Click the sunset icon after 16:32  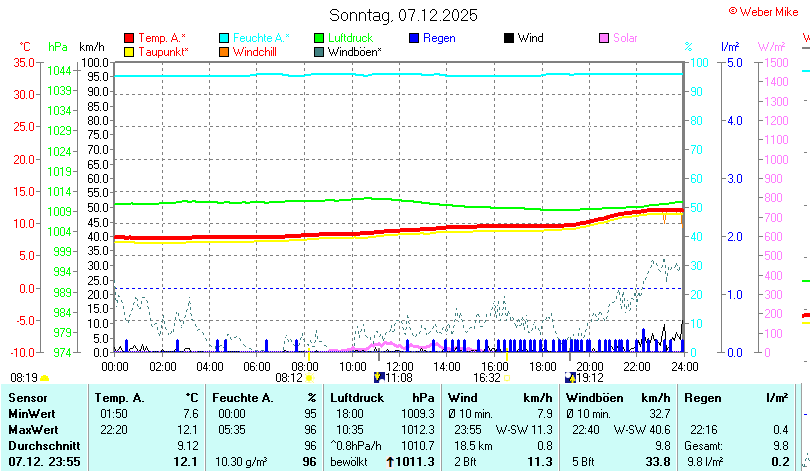(507, 378)
